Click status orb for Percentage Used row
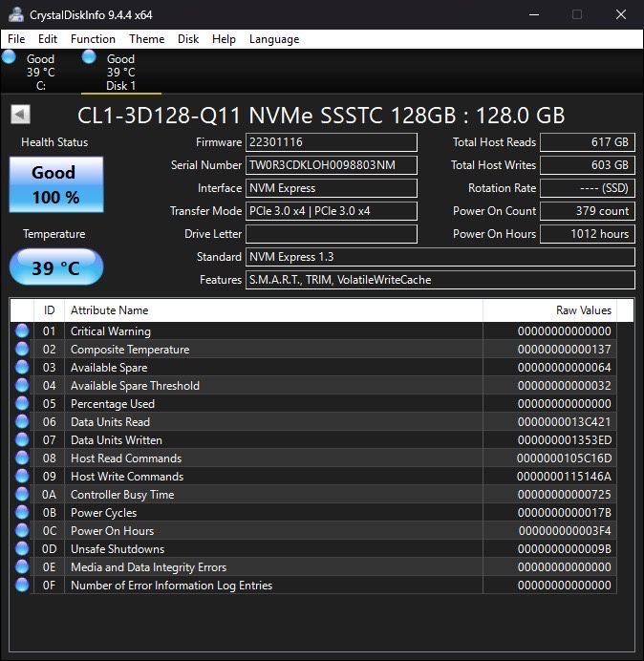644x661 pixels. (22, 403)
